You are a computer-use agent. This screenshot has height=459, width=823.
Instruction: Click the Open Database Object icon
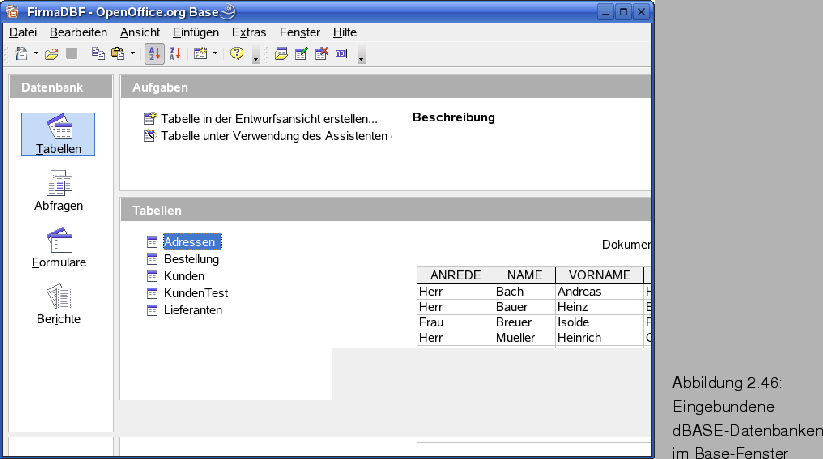(x=281, y=54)
